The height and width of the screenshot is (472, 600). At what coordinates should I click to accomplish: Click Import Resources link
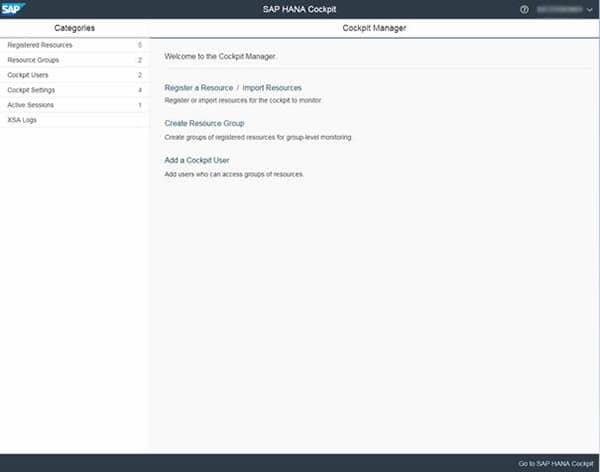tap(272, 88)
